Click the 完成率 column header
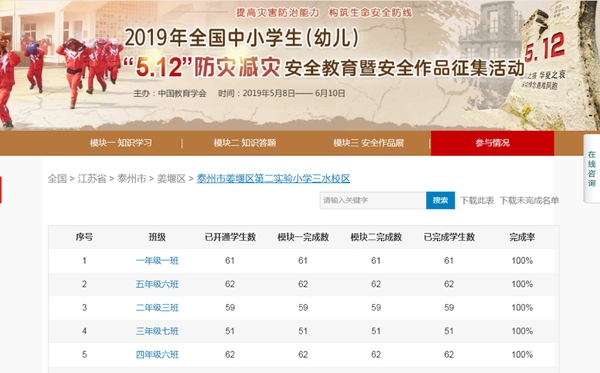Viewport: 600px width, 373px height. pyautogui.click(x=522, y=237)
